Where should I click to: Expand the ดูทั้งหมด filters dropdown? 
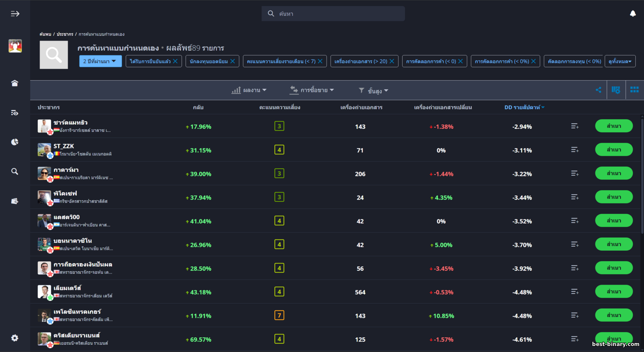[620, 61]
